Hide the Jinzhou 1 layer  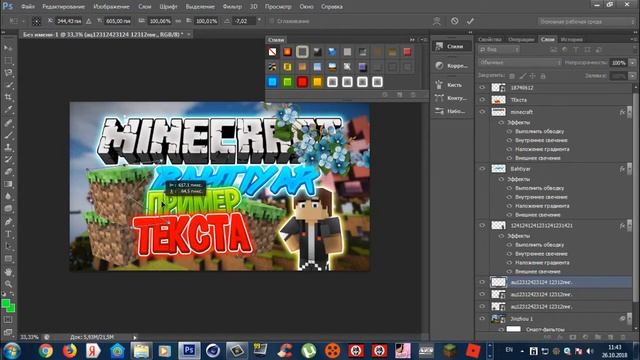(482, 318)
